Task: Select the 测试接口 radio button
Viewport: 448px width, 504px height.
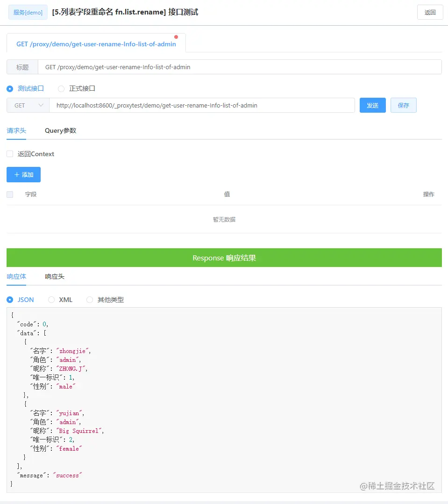Action: (10, 89)
